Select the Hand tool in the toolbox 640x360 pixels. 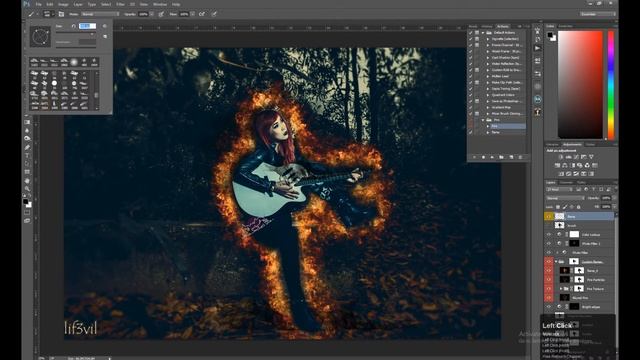point(27,181)
